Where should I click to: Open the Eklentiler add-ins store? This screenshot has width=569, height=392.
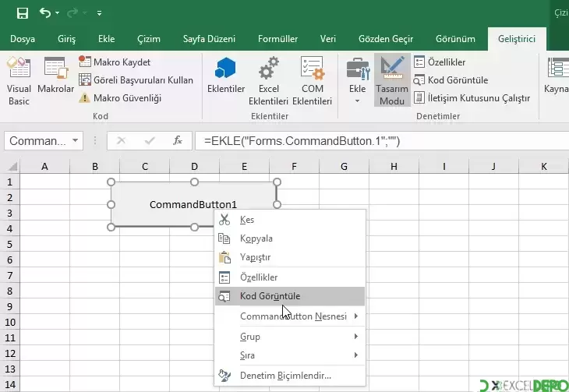(226, 76)
